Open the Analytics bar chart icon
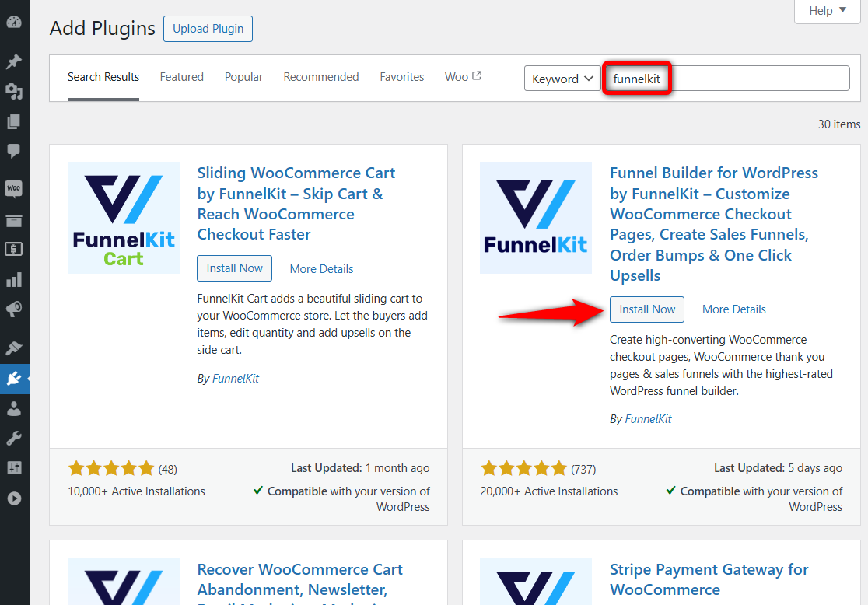 [14, 279]
